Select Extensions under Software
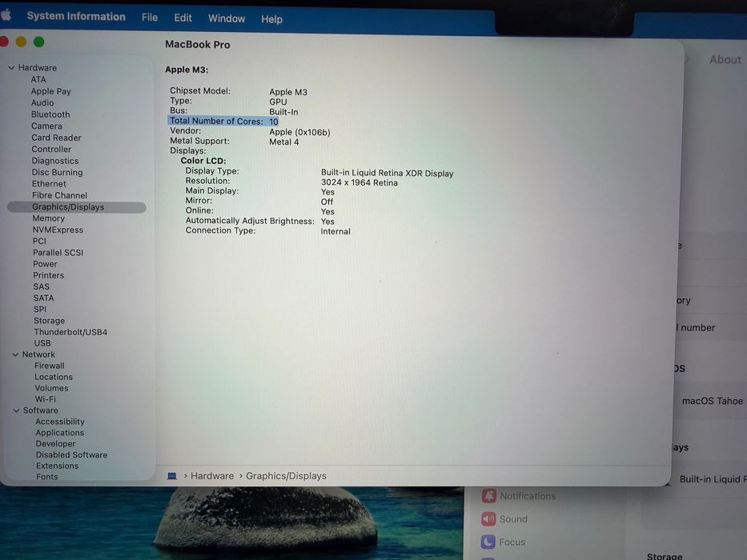Image resolution: width=747 pixels, height=560 pixels. (57, 466)
